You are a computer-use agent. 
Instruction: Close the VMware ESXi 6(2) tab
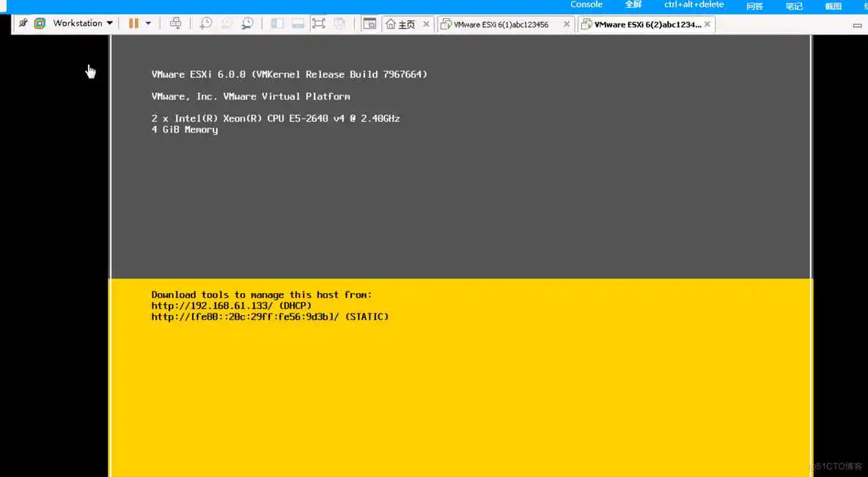707,24
